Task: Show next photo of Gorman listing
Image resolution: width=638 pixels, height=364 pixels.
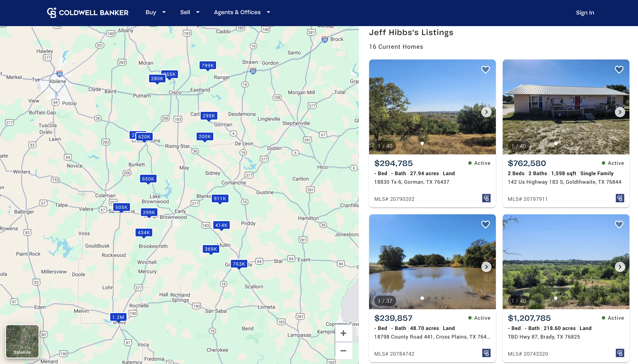Action: pyautogui.click(x=486, y=112)
